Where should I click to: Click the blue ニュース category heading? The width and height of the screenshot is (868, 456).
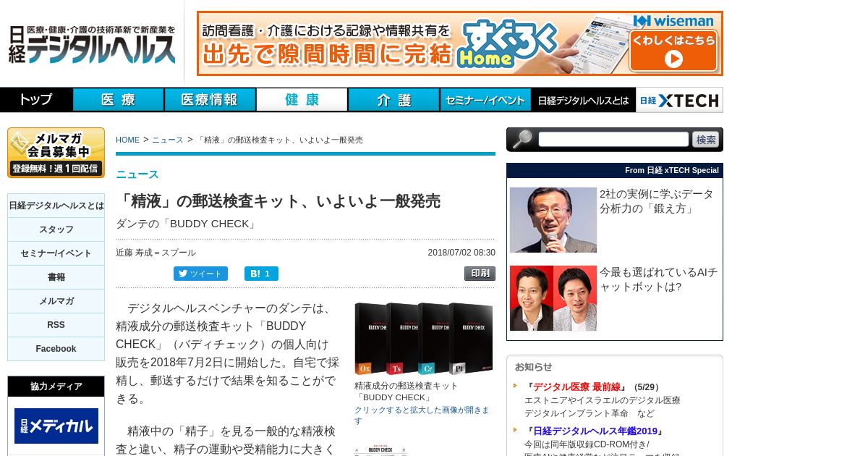pos(137,174)
